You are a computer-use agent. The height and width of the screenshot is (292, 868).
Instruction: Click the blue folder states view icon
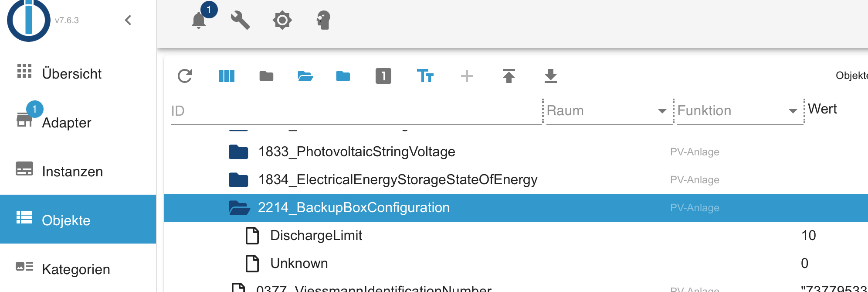pos(343,76)
